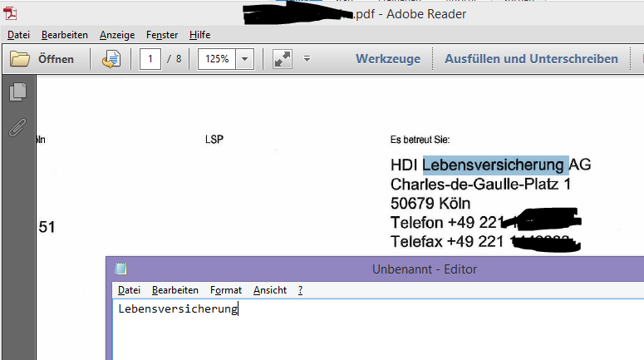The height and width of the screenshot is (360, 644).
Task: Open the Datei menu in Editor
Action: (129, 290)
